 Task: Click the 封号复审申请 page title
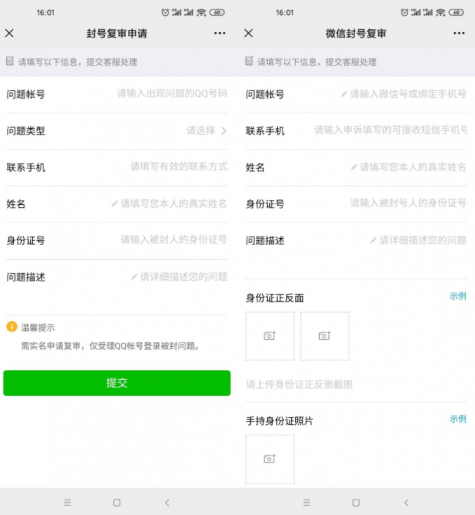[117, 33]
